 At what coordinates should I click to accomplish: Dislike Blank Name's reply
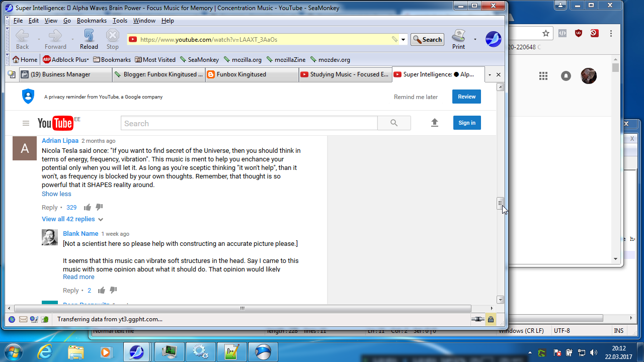pos(113,290)
